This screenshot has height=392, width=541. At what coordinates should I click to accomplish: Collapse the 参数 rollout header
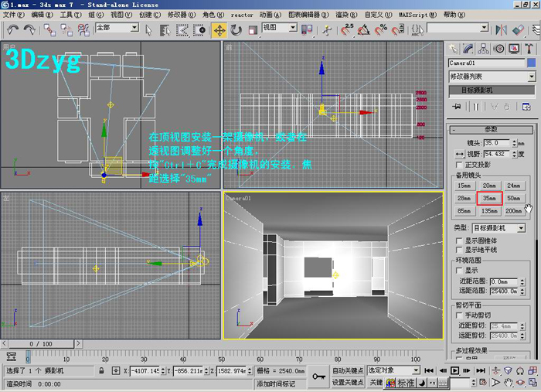point(491,129)
